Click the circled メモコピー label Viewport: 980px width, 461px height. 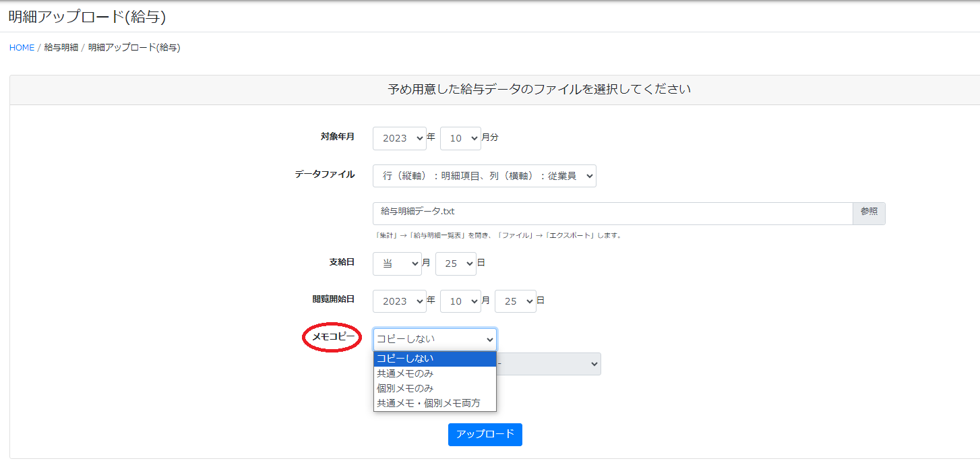(x=334, y=336)
